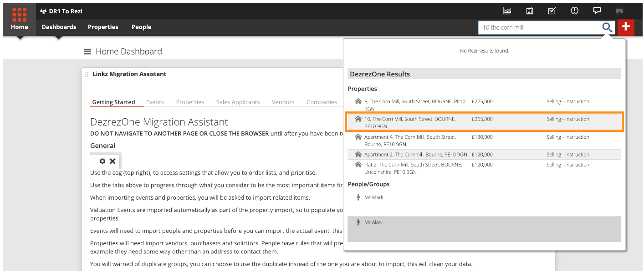Open the app grid launcher icon
Image resolution: width=644 pixels, height=272 pixels.
click(x=19, y=14)
